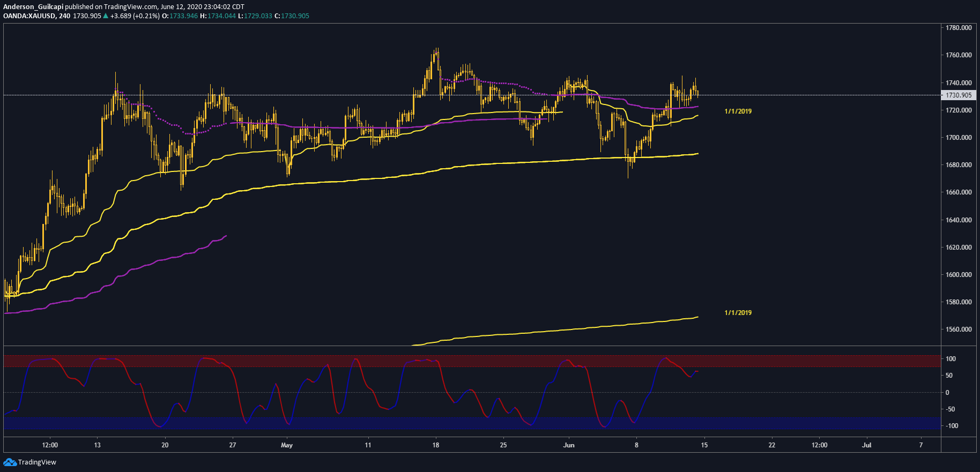Click the oscillator scale value -100
Image resolution: width=980 pixels, height=472 pixels.
pos(952,426)
